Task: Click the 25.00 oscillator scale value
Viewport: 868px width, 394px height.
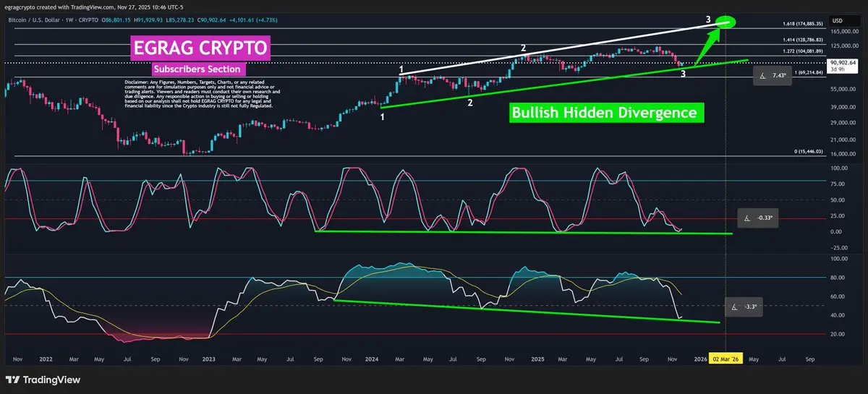Action: tap(839, 215)
